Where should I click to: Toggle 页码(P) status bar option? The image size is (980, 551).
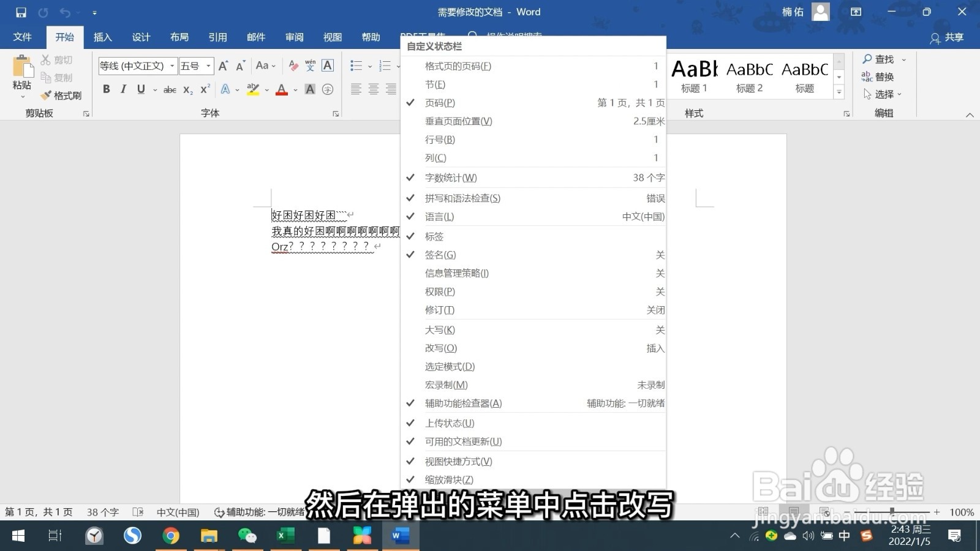tap(533, 103)
